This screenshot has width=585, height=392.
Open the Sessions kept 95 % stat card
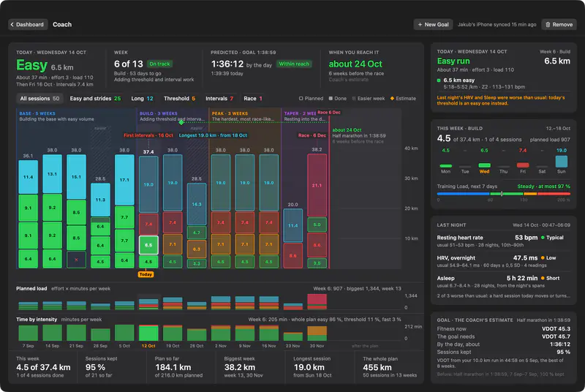pyautogui.click(x=113, y=367)
